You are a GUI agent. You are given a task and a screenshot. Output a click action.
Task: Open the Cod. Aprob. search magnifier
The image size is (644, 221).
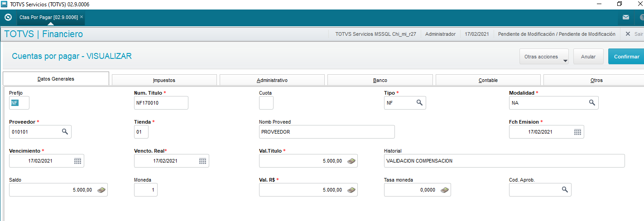(x=565, y=189)
